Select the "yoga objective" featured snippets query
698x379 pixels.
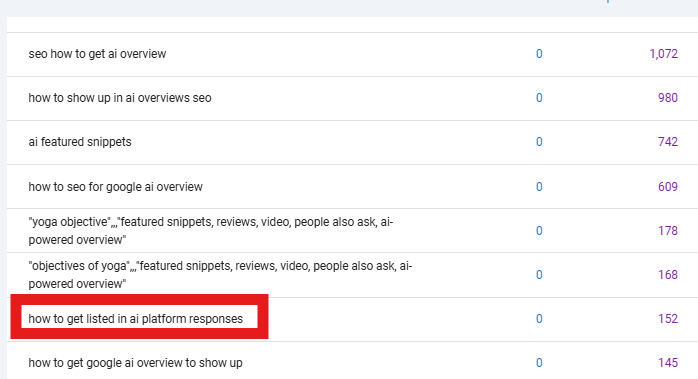(211, 231)
